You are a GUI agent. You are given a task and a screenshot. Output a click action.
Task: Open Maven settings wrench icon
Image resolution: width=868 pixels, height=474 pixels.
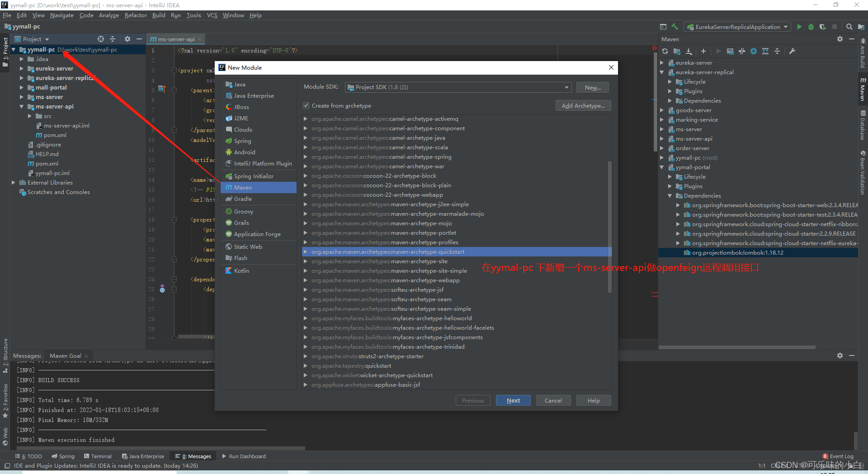click(x=792, y=51)
